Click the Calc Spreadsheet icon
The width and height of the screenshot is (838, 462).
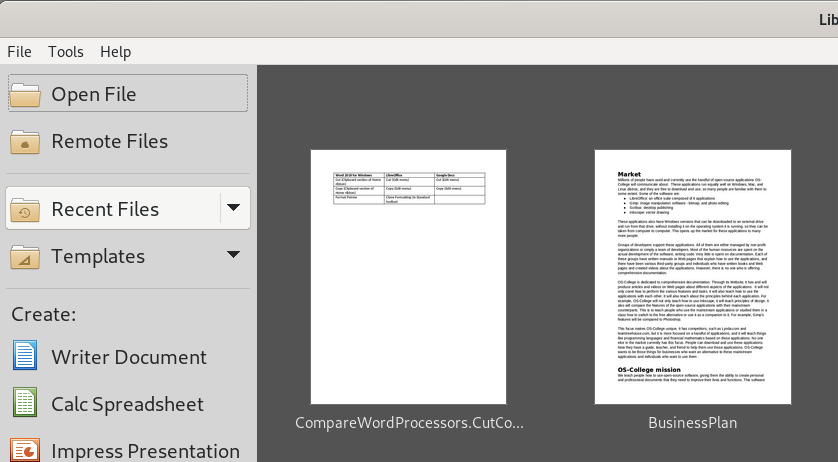click(x=25, y=402)
